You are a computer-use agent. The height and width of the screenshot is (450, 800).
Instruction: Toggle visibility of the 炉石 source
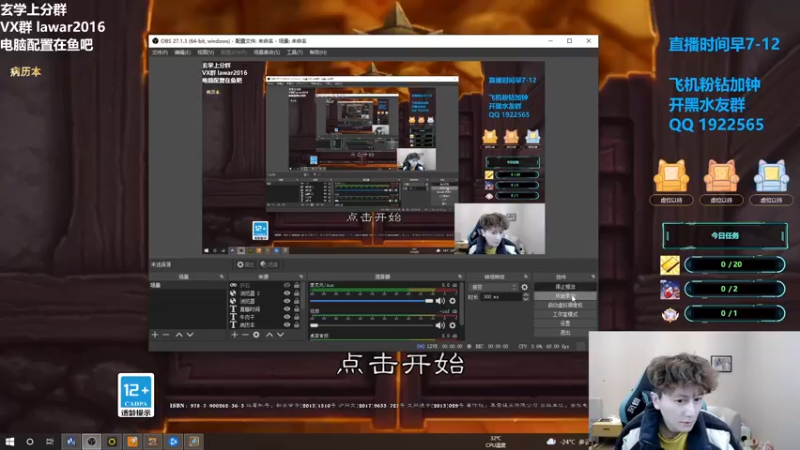(287, 285)
